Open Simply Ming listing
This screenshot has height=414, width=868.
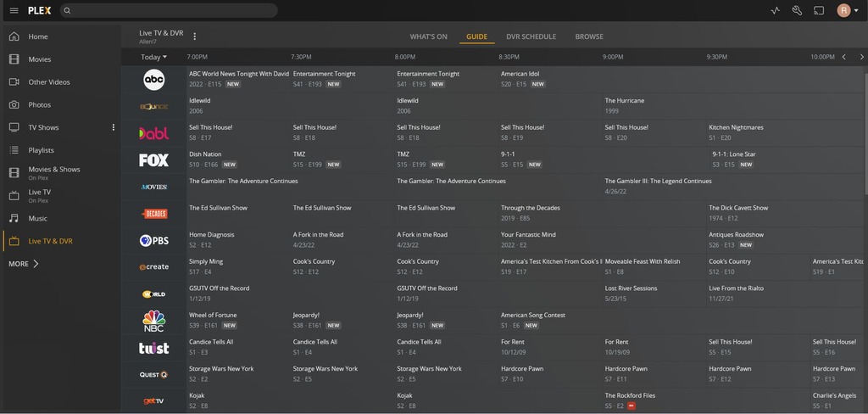[238, 266]
